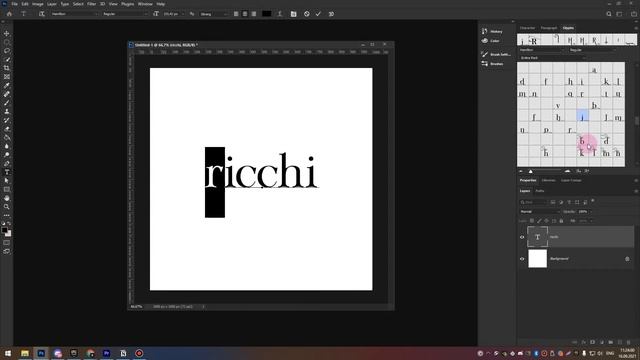Screen dimensions: 640x360
Task: Toggle pixel layer filter in Layers panel
Action: 553,202
